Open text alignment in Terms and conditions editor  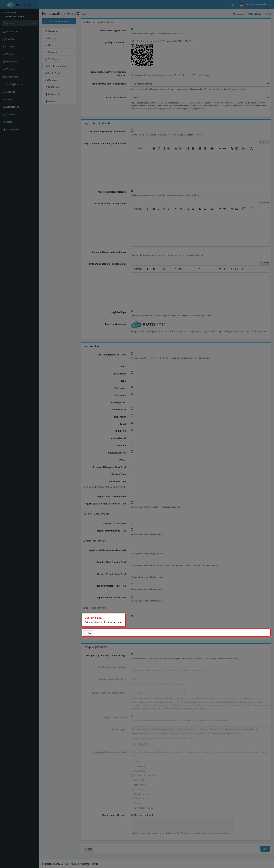click(x=212, y=269)
